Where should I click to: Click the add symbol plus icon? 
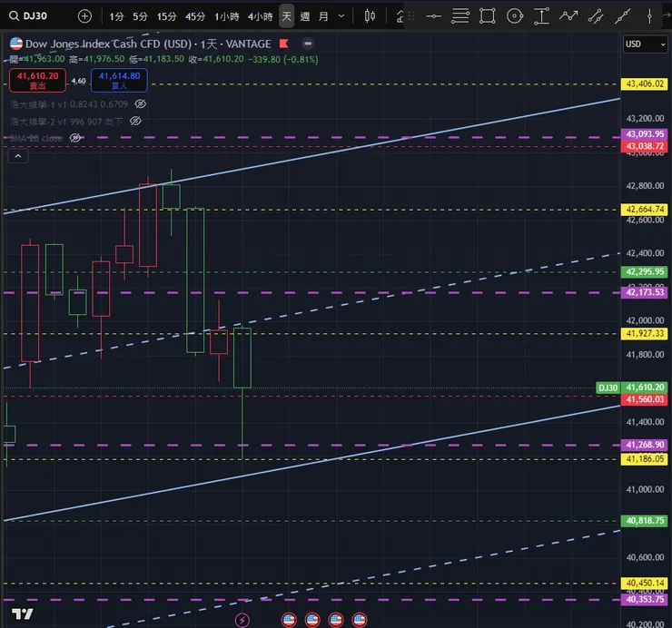click(x=84, y=16)
